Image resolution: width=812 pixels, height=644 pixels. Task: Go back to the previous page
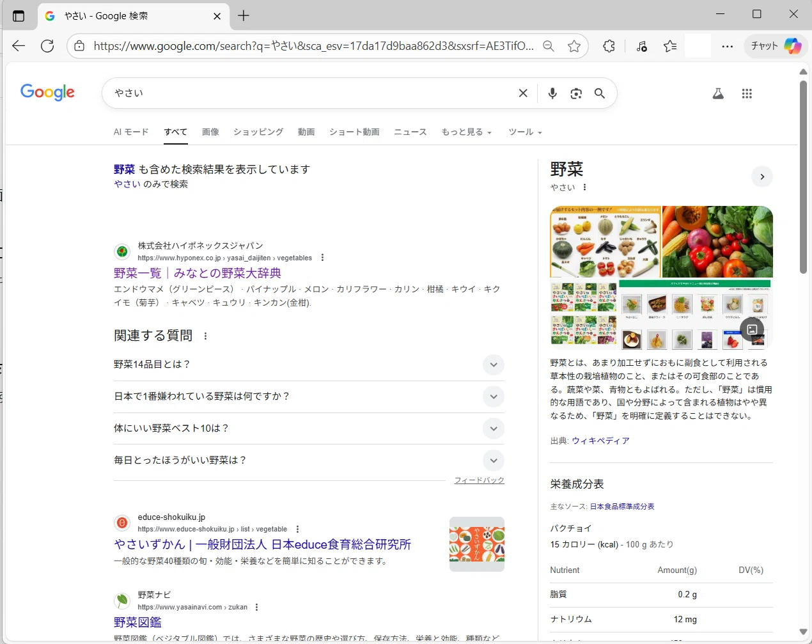19,46
